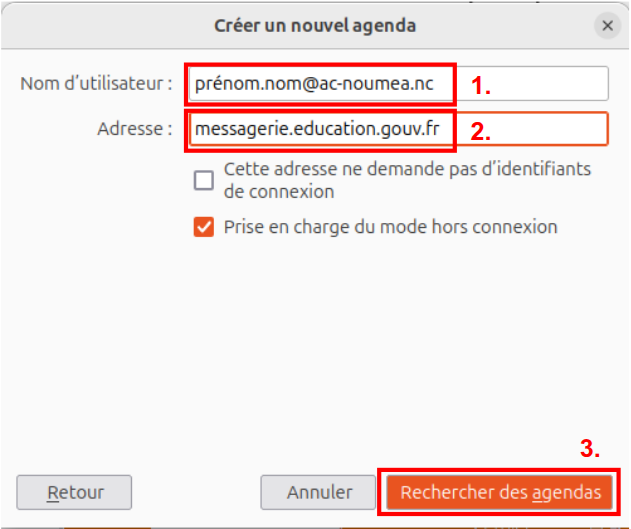Viewport: 631px width, 529px height.
Task: Click the messagerie.education.gouv.fr address text
Action: 318,129
